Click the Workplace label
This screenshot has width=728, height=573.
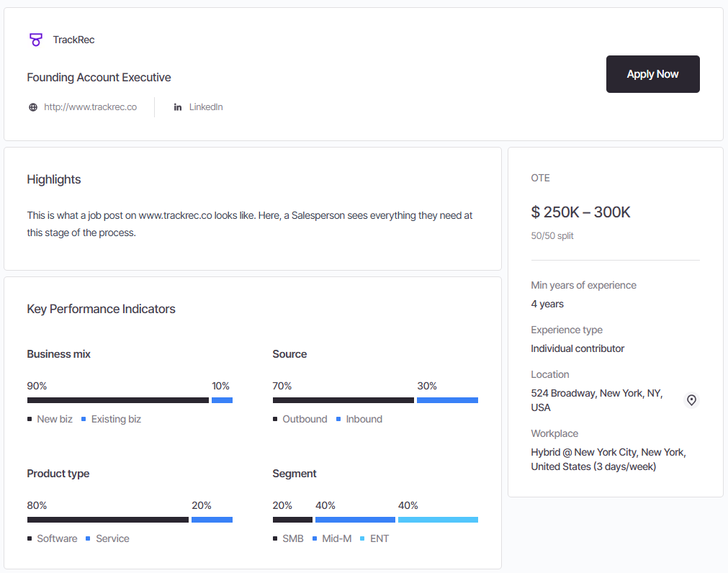[x=554, y=433]
